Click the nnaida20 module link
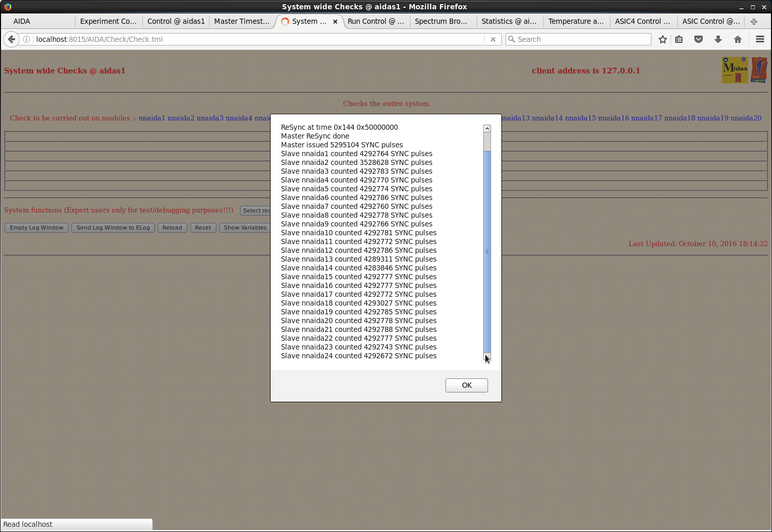This screenshot has width=772, height=532. 746,118
